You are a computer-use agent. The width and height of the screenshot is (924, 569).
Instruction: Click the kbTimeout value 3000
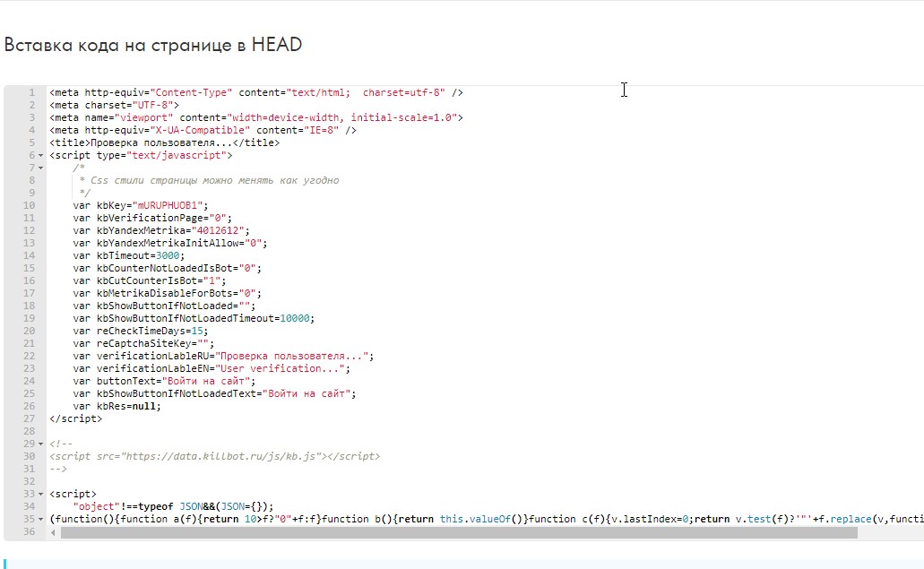(168, 255)
